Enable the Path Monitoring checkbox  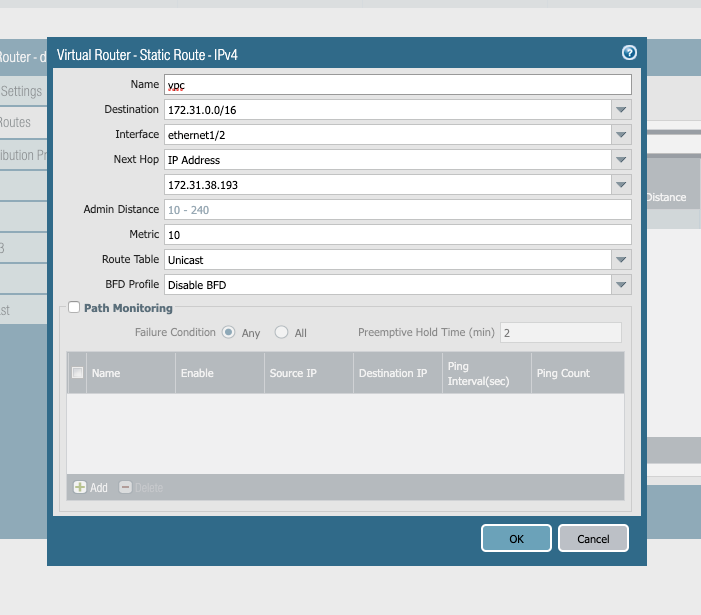pyautogui.click(x=74, y=308)
